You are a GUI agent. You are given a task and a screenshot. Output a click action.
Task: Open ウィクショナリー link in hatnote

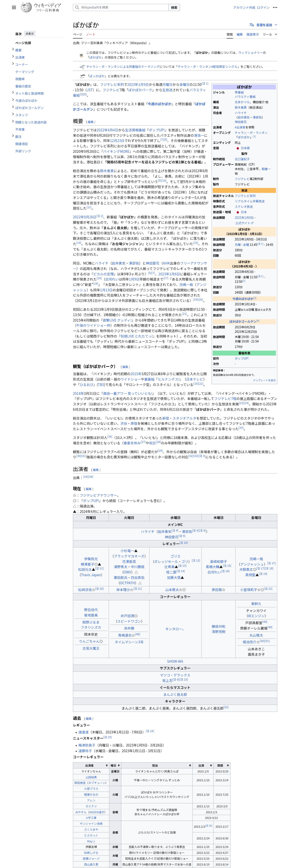[251, 53]
